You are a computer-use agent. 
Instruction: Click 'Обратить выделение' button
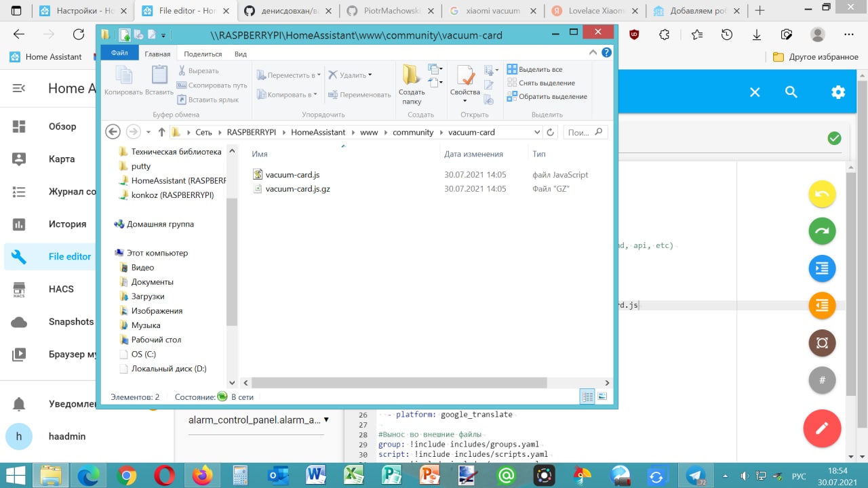[x=547, y=96]
